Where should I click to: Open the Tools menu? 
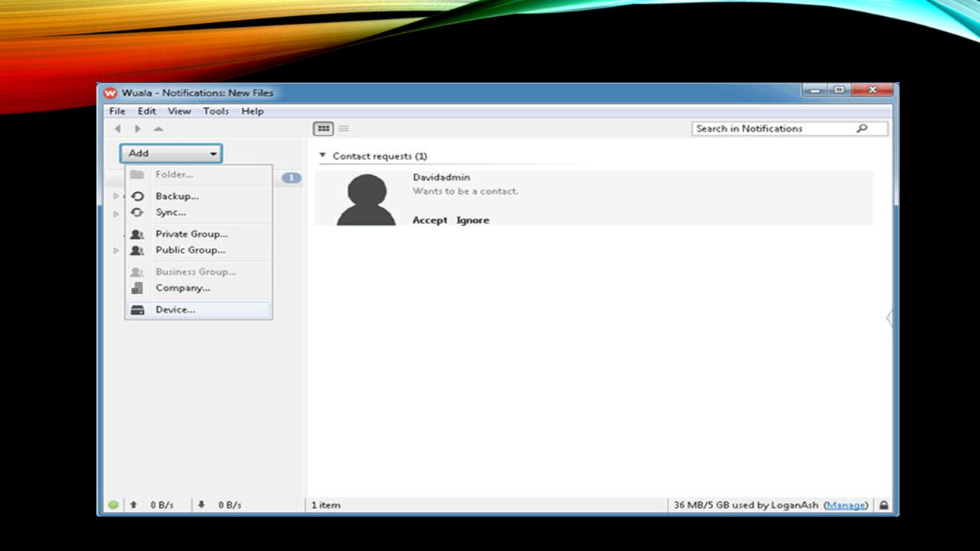coord(216,111)
